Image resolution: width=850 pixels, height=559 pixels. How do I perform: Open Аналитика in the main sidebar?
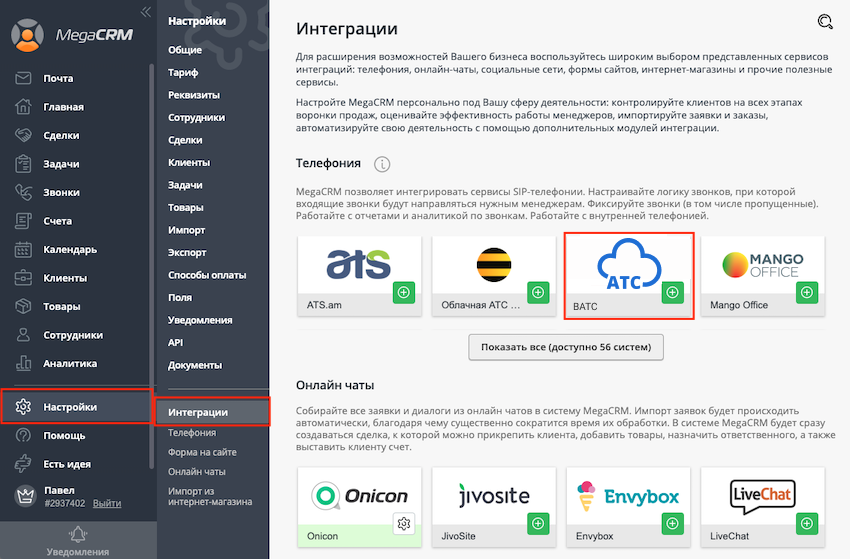tap(69, 364)
